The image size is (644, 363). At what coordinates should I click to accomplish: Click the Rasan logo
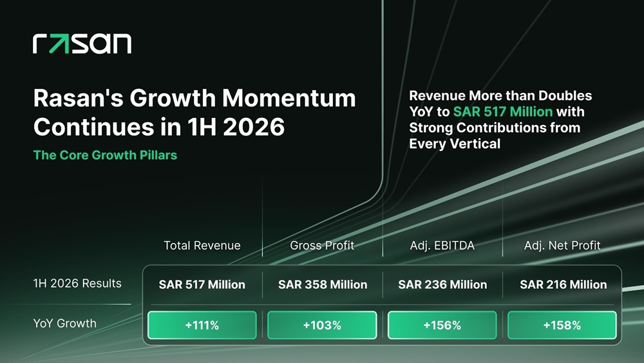82,44
